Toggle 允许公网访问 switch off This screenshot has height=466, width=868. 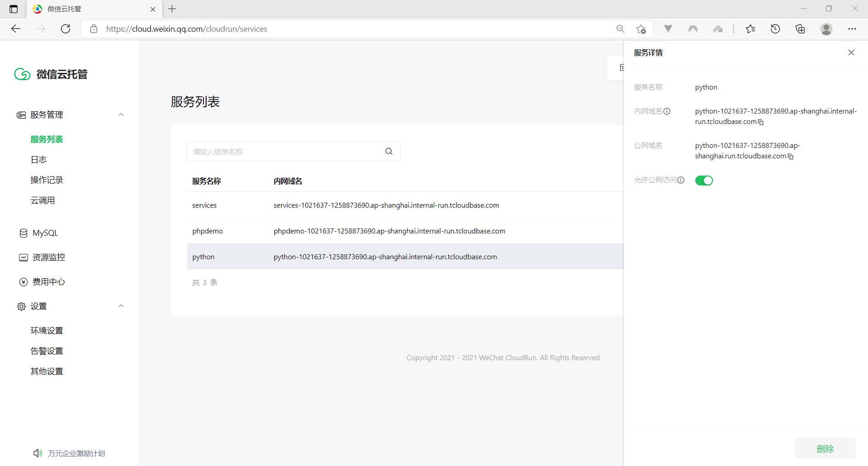coord(704,181)
